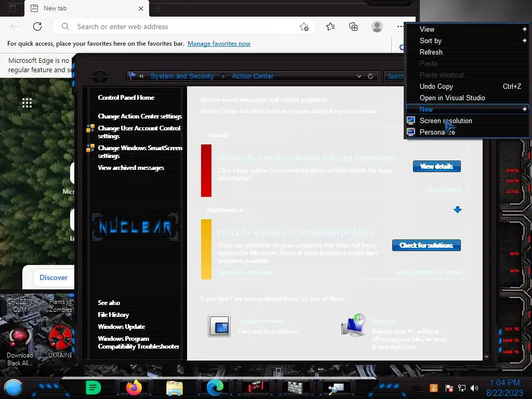Launch Firefox from the taskbar

click(134, 387)
